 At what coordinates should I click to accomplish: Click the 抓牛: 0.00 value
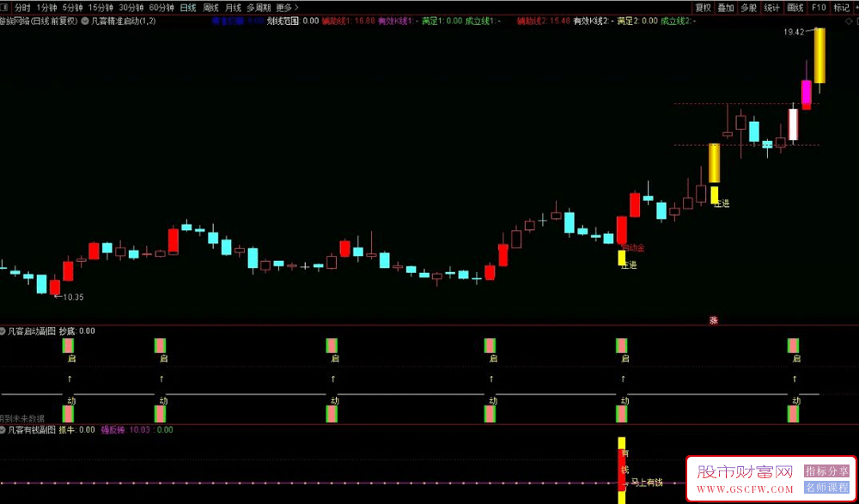point(76,429)
